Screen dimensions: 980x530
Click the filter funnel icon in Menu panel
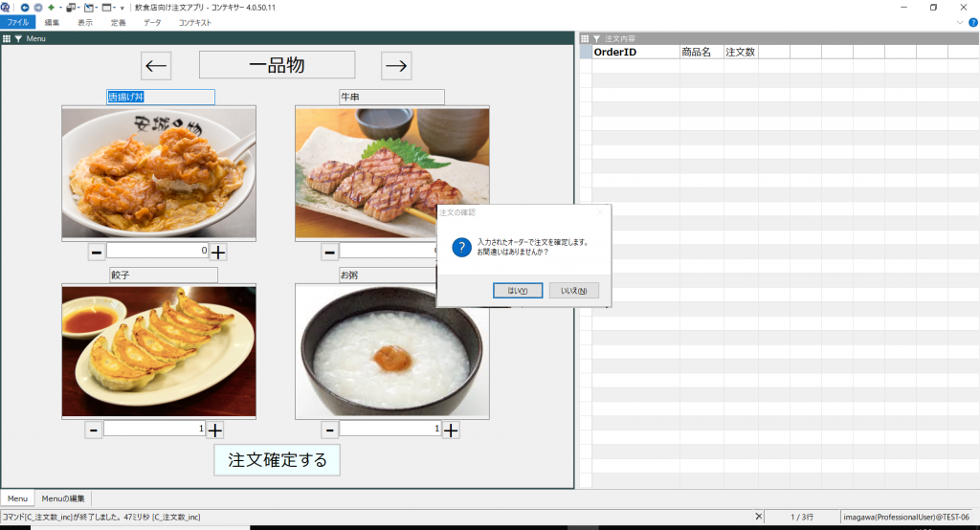coord(18,38)
